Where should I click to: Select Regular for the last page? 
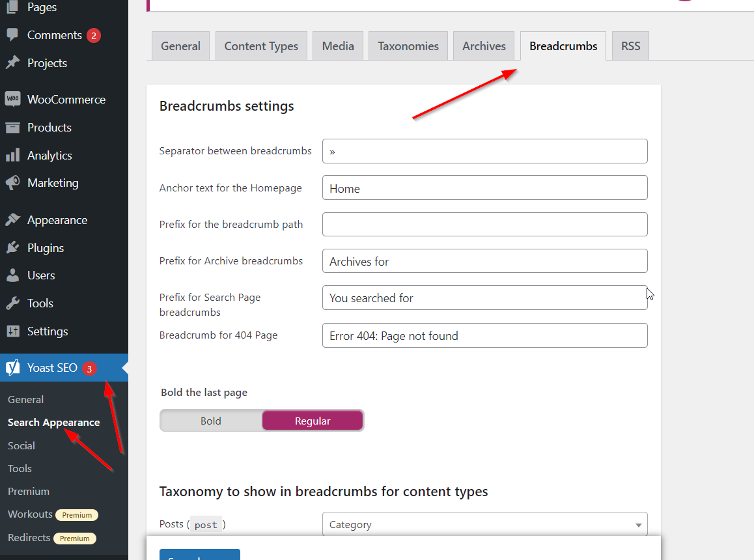point(313,421)
